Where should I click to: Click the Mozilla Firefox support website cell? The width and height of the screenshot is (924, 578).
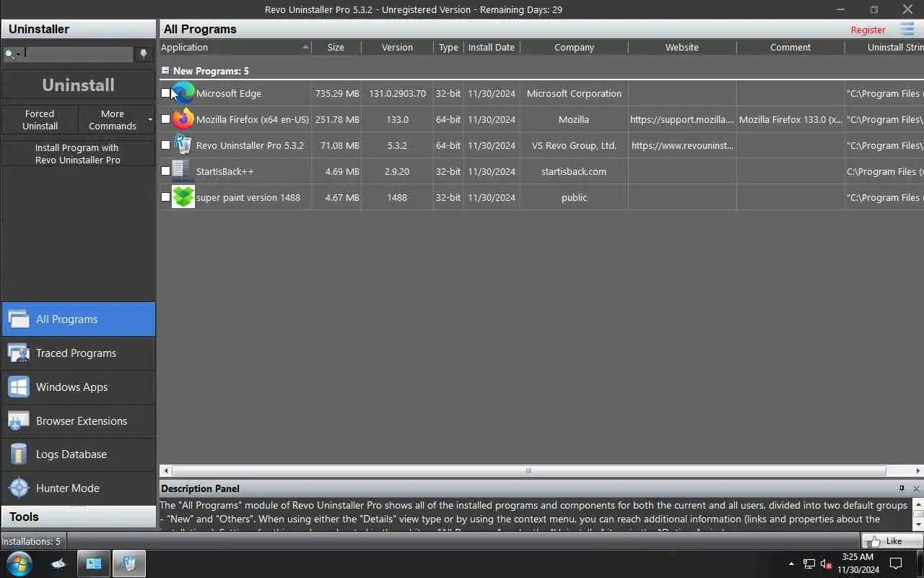pyautogui.click(x=682, y=119)
